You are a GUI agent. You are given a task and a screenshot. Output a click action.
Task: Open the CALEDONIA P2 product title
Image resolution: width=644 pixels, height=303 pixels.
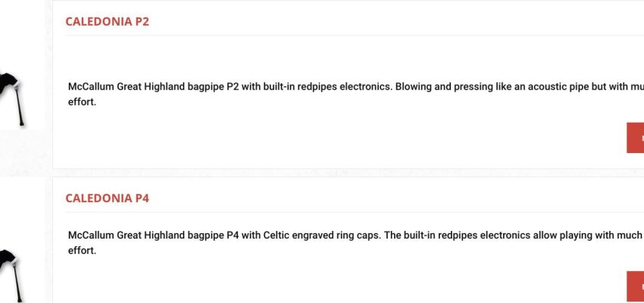[x=107, y=21]
